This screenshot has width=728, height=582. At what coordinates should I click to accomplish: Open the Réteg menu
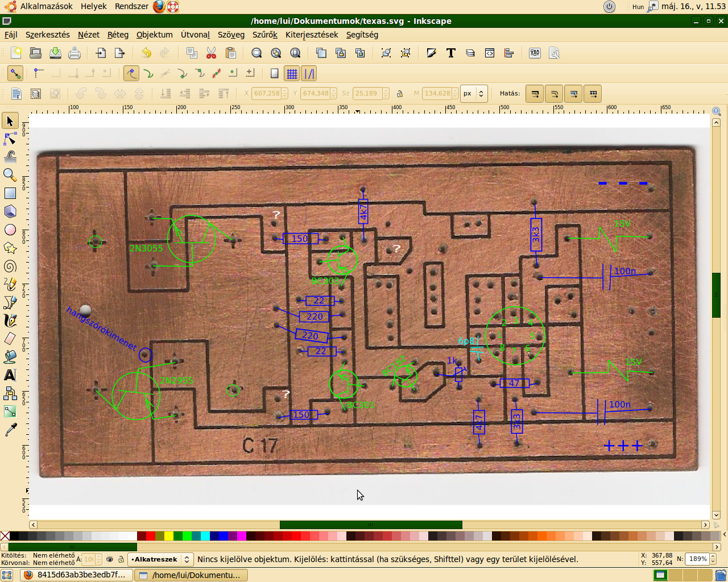(x=118, y=35)
